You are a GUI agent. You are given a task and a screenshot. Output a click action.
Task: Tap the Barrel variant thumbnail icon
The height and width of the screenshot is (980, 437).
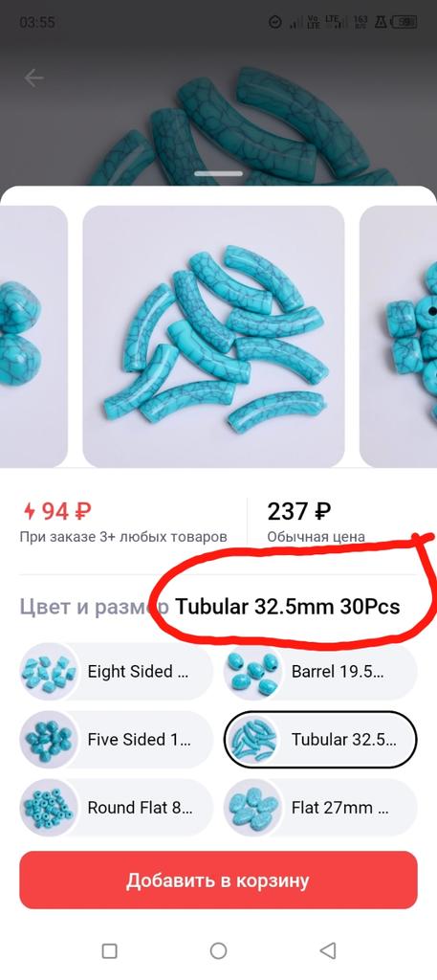(252, 672)
